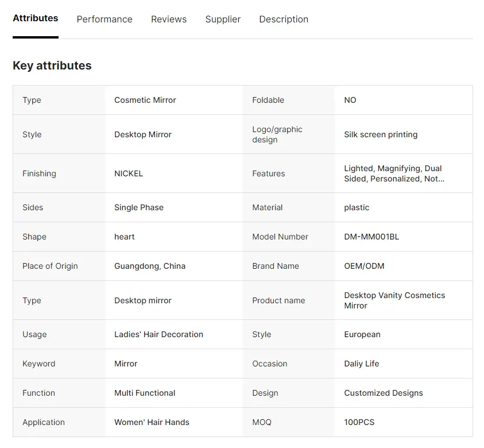Click the Cosmetic Mirror type value
484x448 pixels.
pyautogui.click(x=145, y=100)
